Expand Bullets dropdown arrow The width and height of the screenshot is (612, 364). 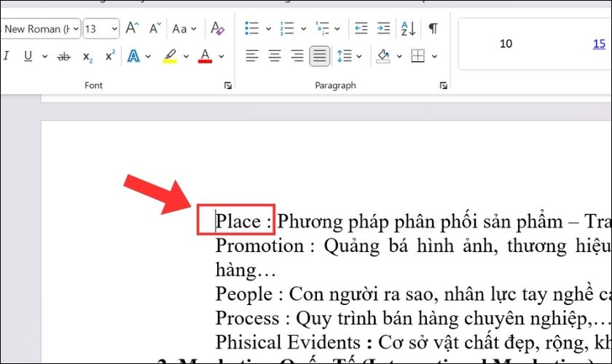click(x=269, y=29)
